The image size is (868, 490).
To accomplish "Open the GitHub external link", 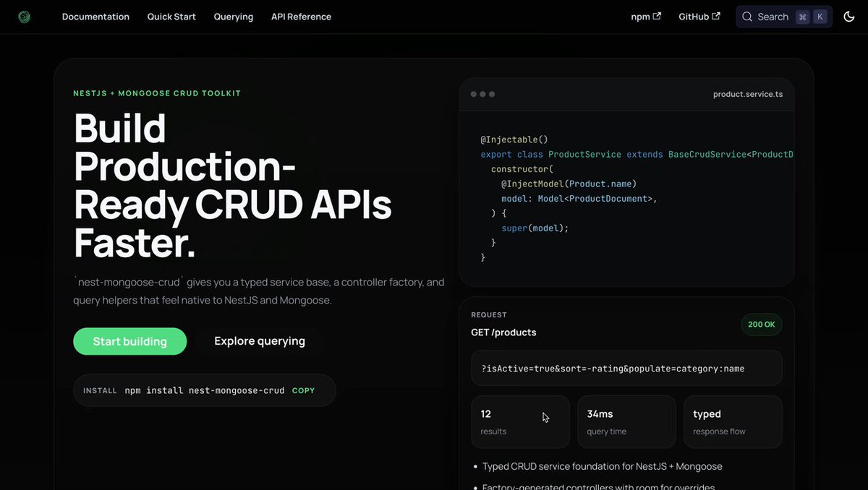I will coord(699,17).
